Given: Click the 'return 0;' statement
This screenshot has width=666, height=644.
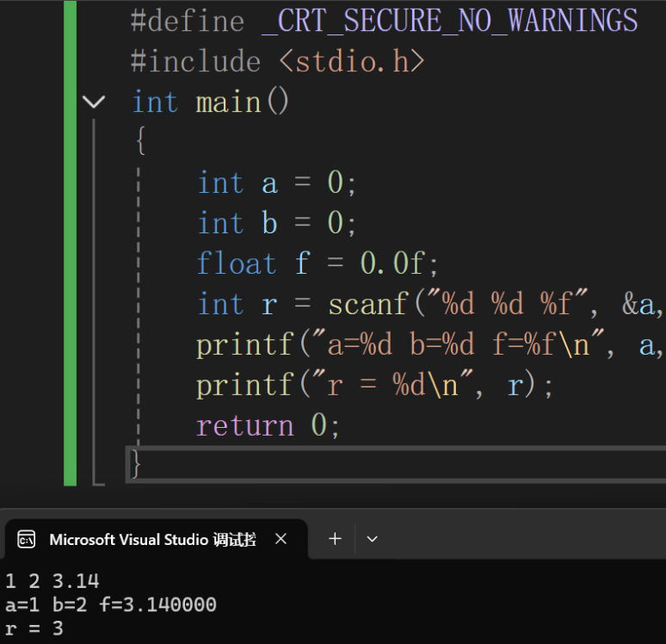Looking at the screenshot, I should [x=268, y=425].
